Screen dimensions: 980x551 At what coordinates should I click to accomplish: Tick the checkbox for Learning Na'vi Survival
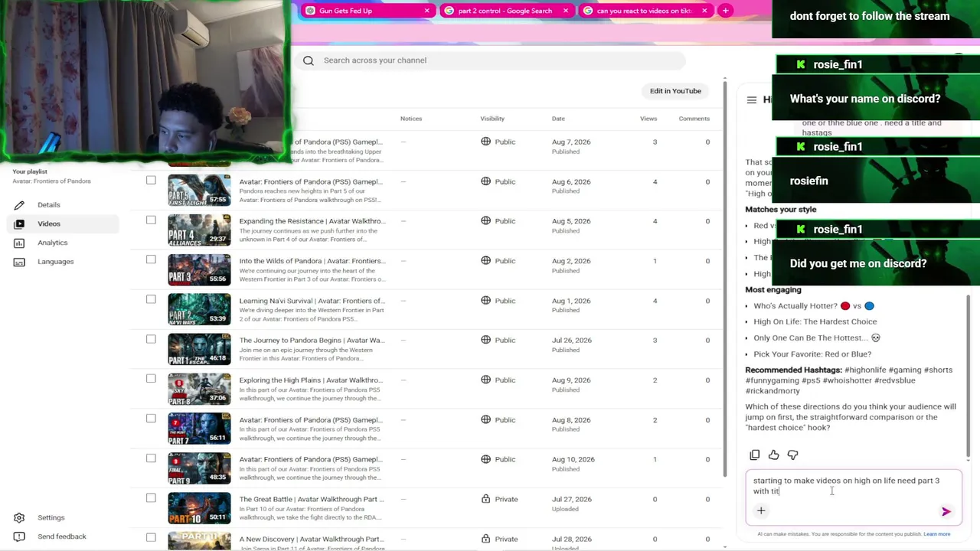[151, 299]
